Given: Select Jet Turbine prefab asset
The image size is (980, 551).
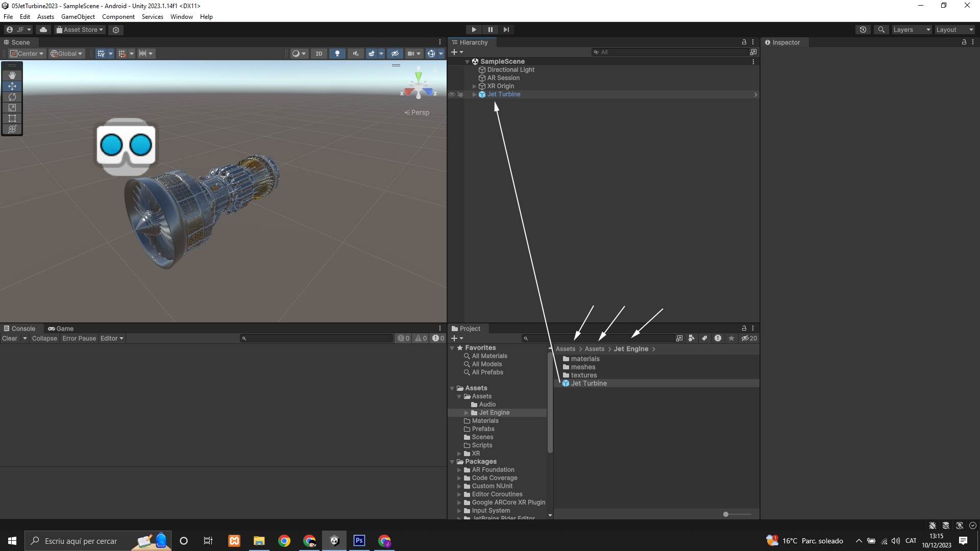Looking at the screenshot, I should pos(589,383).
